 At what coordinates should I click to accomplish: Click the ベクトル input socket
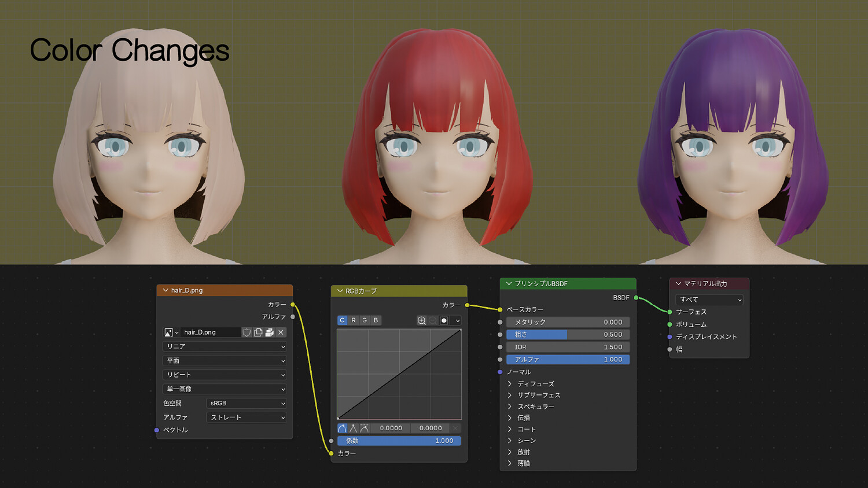coord(157,430)
